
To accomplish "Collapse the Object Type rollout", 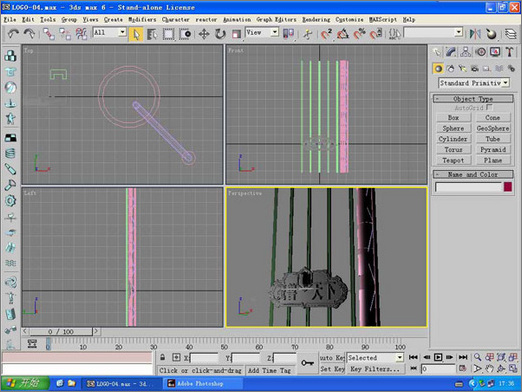I will [x=473, y=99].
